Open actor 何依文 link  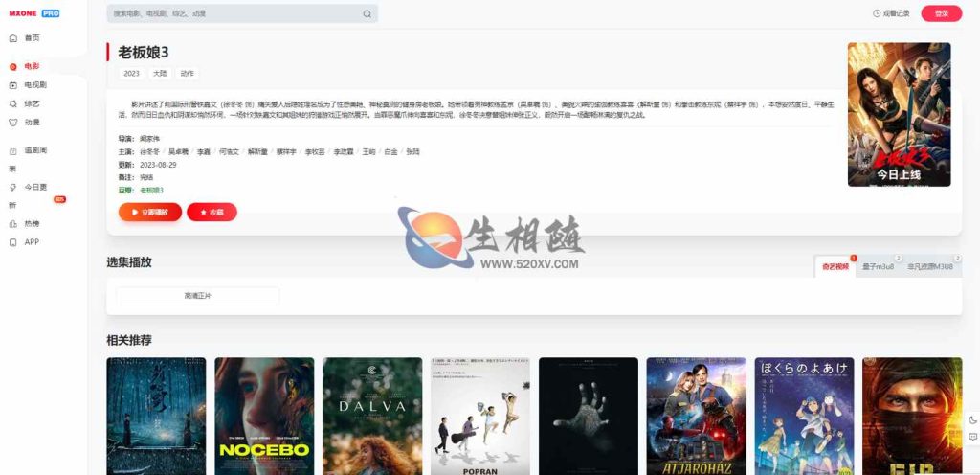tap(229, 152)
